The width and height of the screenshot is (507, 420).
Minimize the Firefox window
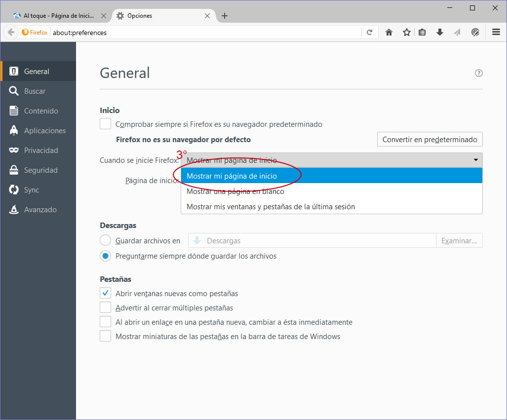[x=449, y=8]
